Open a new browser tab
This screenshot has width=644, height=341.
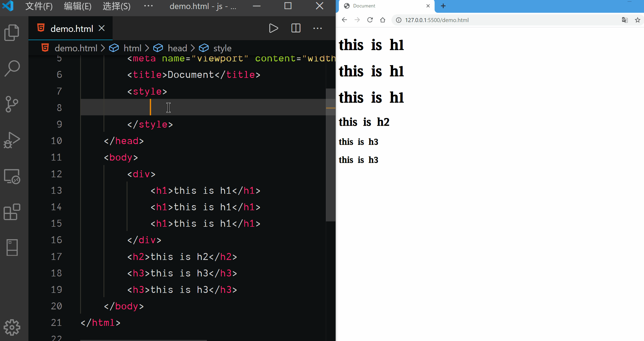443,6
